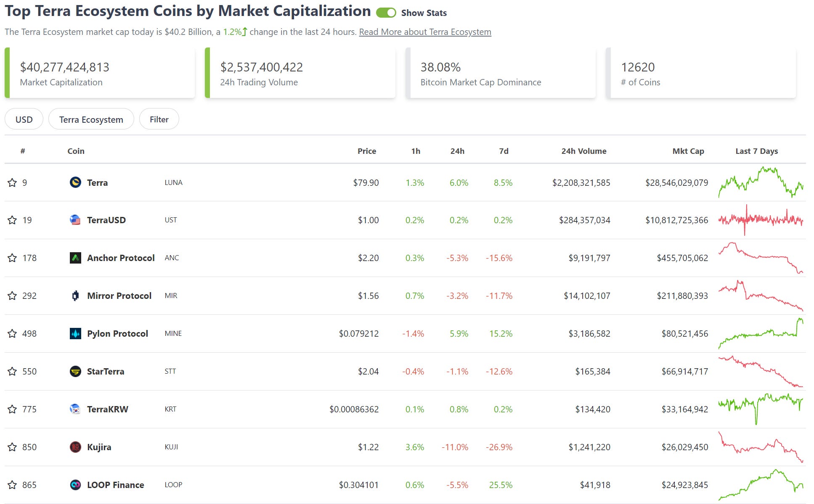Click the Terra LUNA coin logo
This screenshot has height=504, width=814.
(75, 182)
